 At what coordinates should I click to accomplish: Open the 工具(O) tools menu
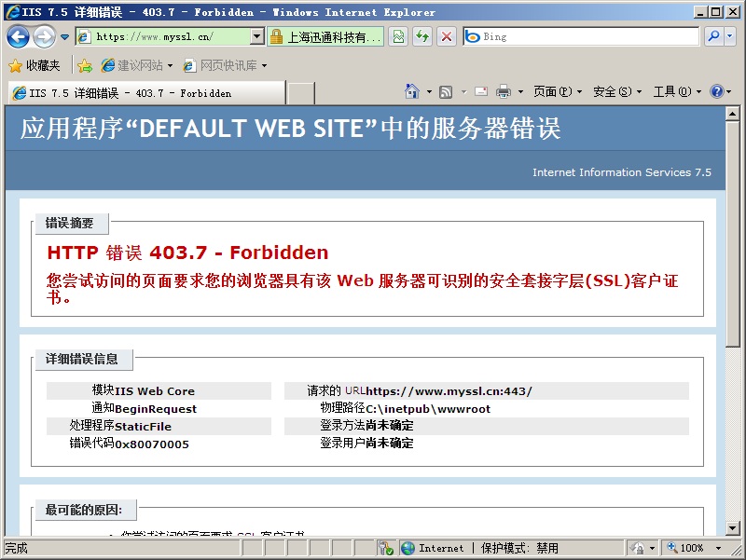pyautogui.click(x=677, y=91)
